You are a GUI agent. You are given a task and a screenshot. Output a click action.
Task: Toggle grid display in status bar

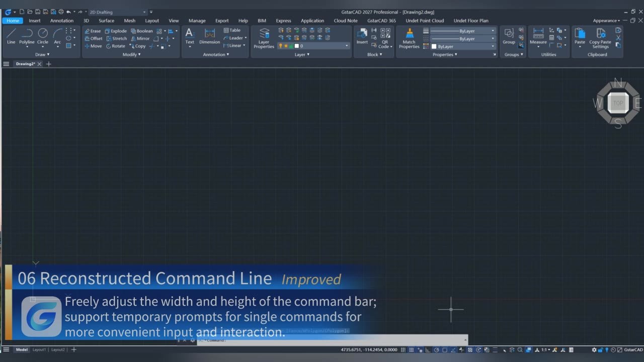(412, 350)
